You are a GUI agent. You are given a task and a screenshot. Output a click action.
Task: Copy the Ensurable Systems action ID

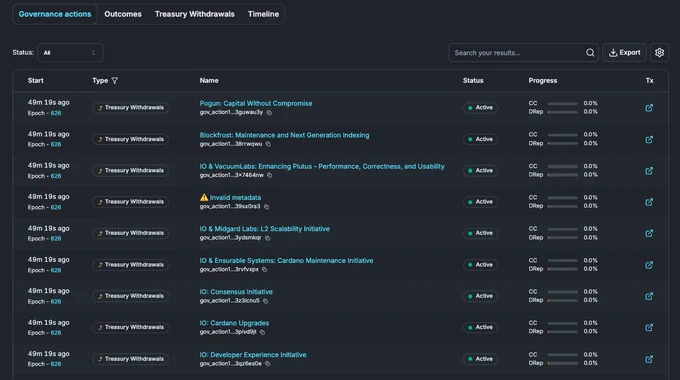(x=265, y=269)
